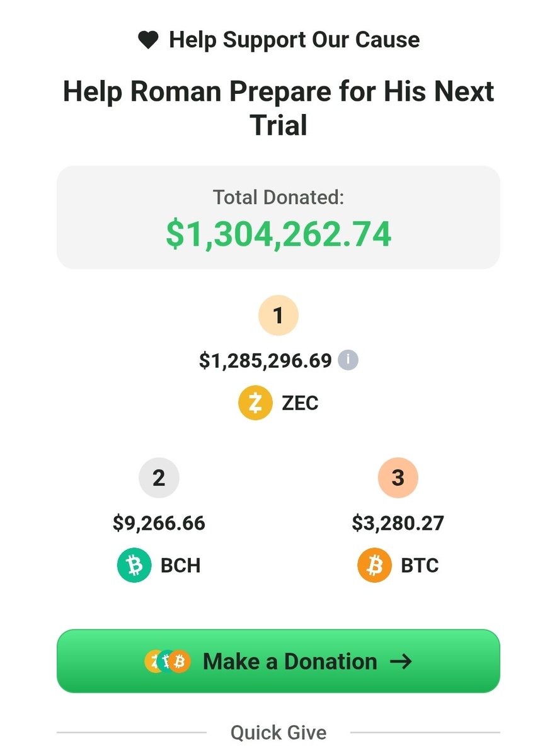Select the orange BTC coin icon
The width and height of the screenshot is (557, 756).
[374, 565]
